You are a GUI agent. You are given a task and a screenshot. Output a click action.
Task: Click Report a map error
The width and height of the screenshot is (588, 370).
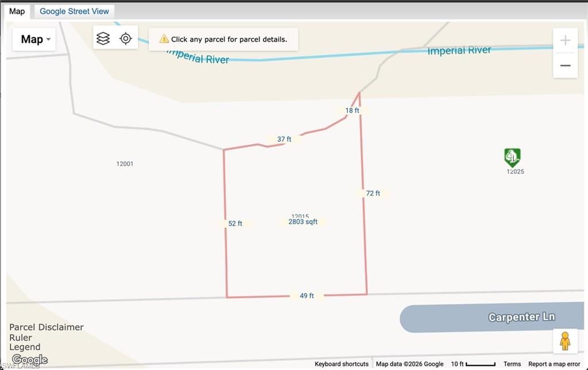pos(554,364)
